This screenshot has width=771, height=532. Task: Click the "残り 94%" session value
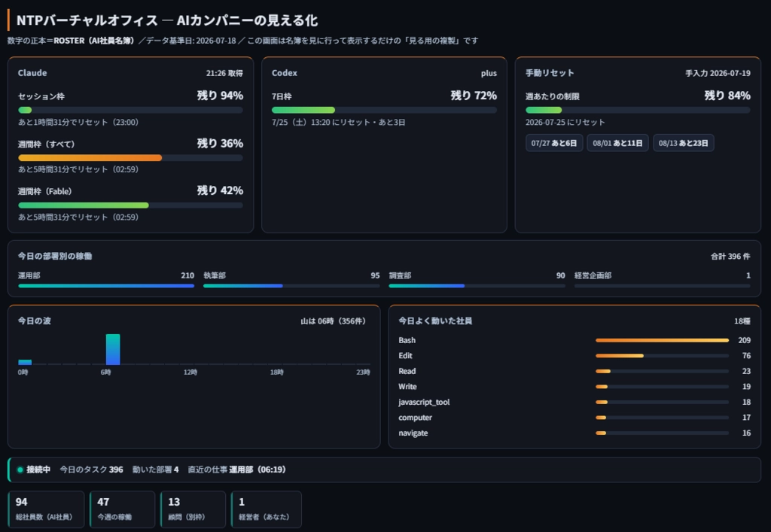[x=220, y=96]
